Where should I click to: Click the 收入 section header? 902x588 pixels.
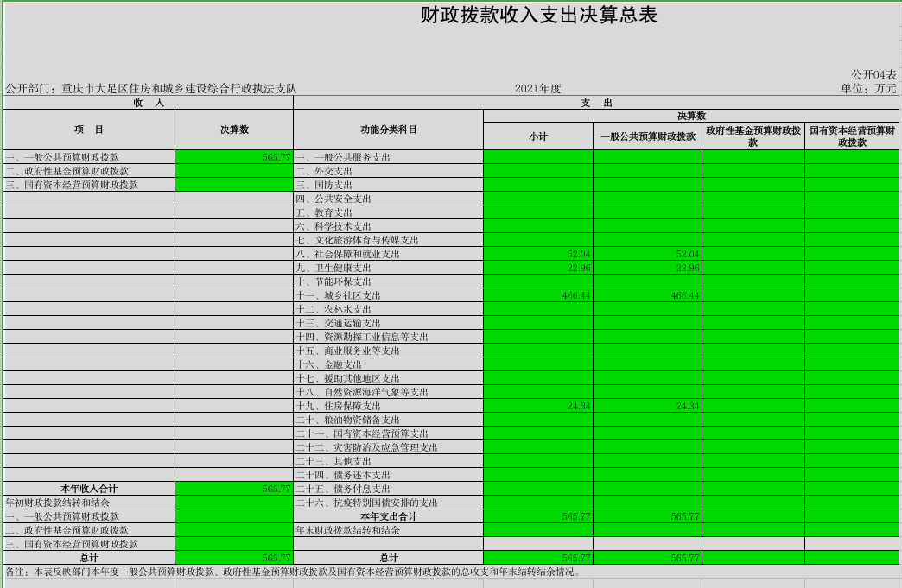149,103
